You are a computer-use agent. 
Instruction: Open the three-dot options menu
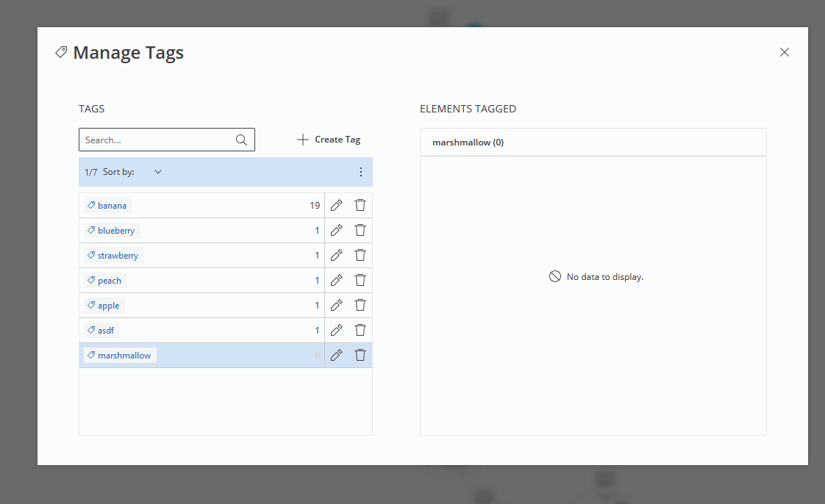tap(360, 172)
